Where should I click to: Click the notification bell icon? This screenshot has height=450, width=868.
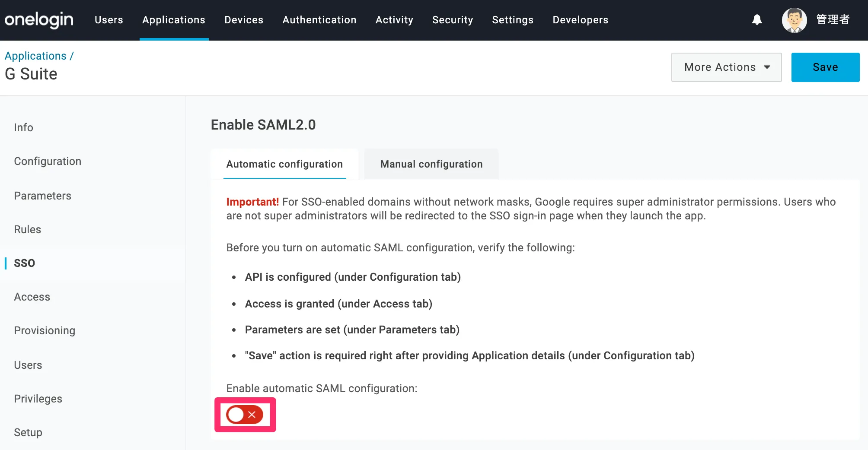pyautogui.click(x=757, y=20)
